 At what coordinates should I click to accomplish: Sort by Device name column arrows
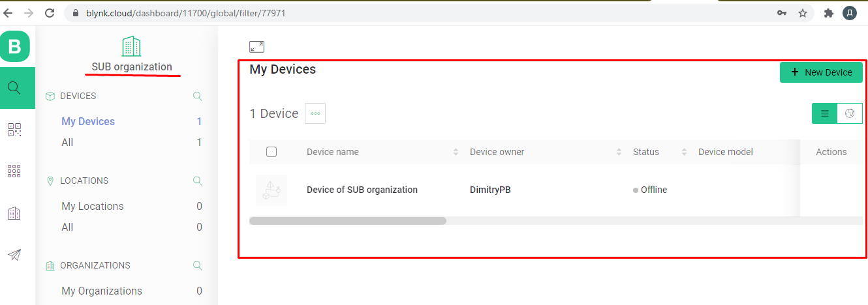(456, 152)
